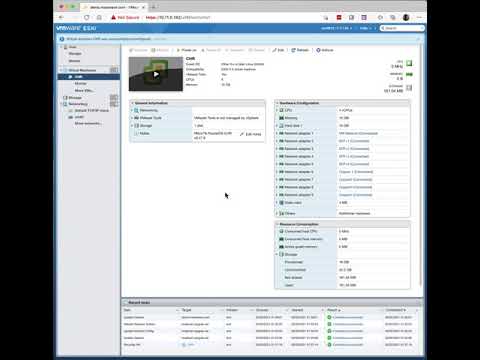Screen dimensions: 480x360
Task: Expand the Hard disk 1 row
Action: [x=277, y=126]
